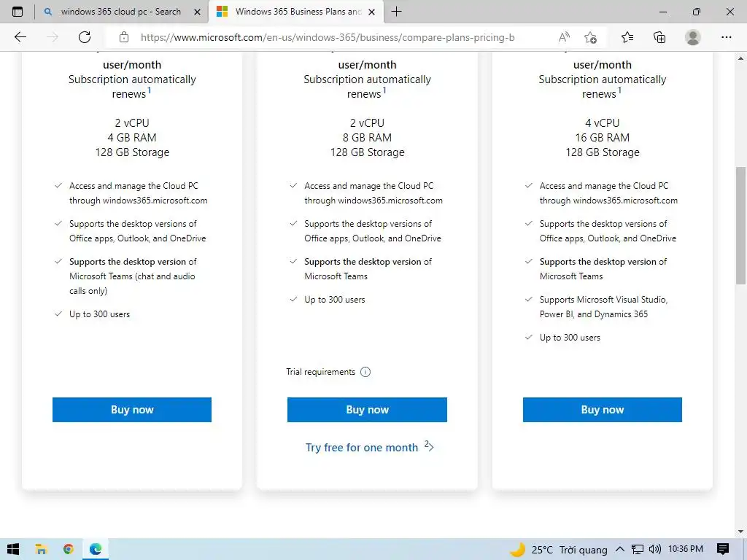Go back to the previous page

click(x=20, y=37)
